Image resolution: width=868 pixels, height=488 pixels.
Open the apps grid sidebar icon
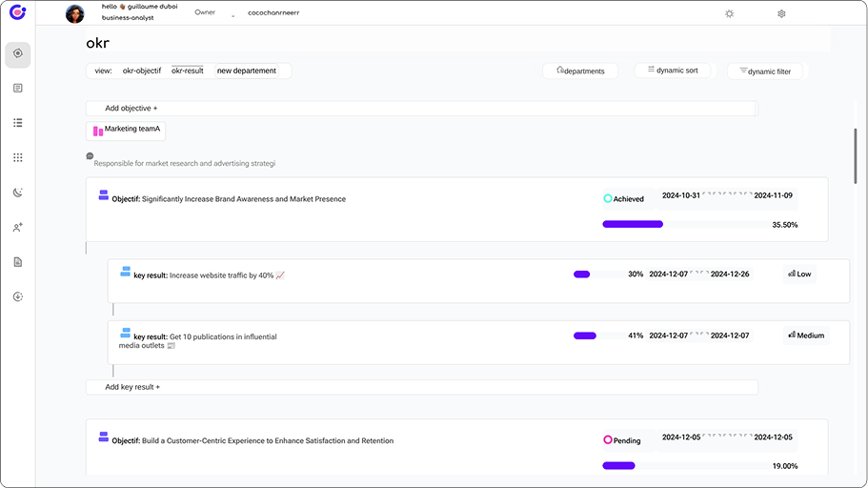pyautogui.click(x=18, y=158)
